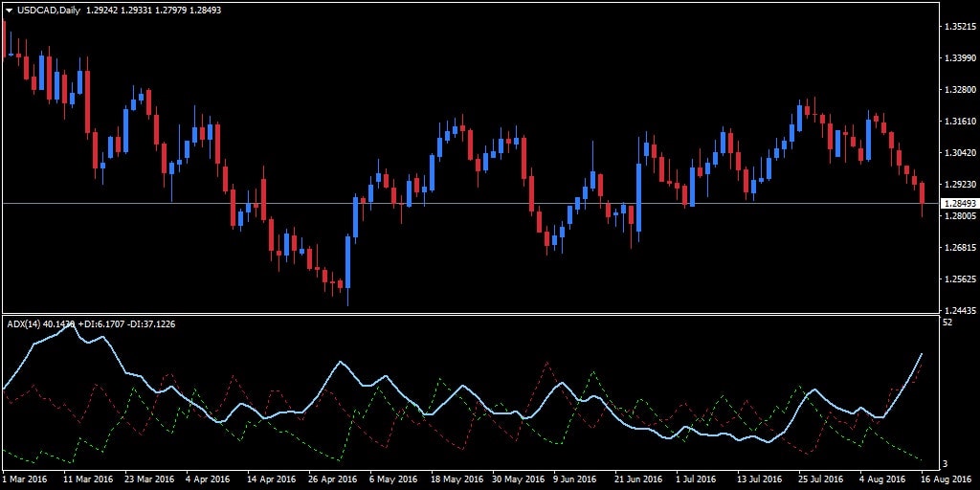Select the 21 Jun 2016 date label
Viewport: 980px width, 490px height.
point(638,479)
